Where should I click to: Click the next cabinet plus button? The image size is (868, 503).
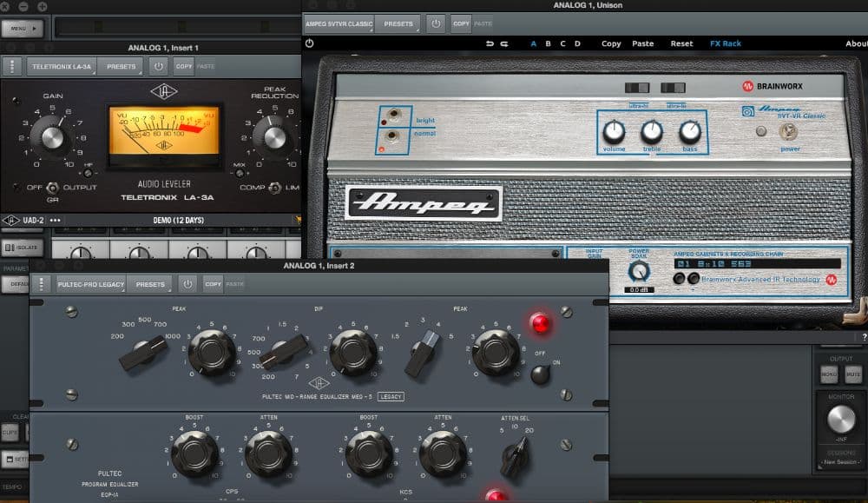point(693,279)
